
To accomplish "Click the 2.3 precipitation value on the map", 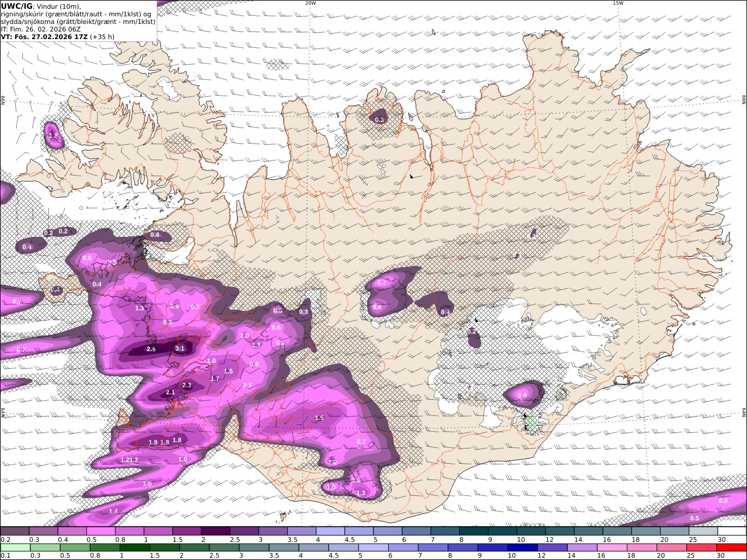I will 187,386.
